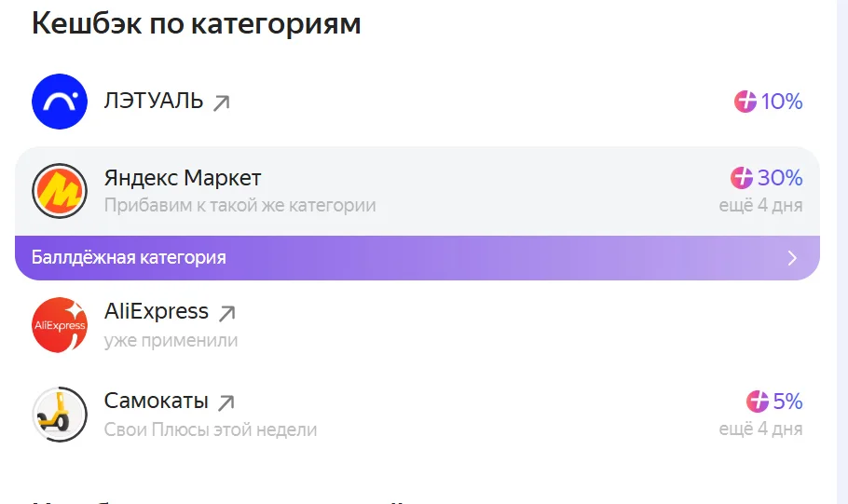Click the Прибавим к такой же категории subtitle
The width and height of the screenshot is (848, 504).
point(239,206)
